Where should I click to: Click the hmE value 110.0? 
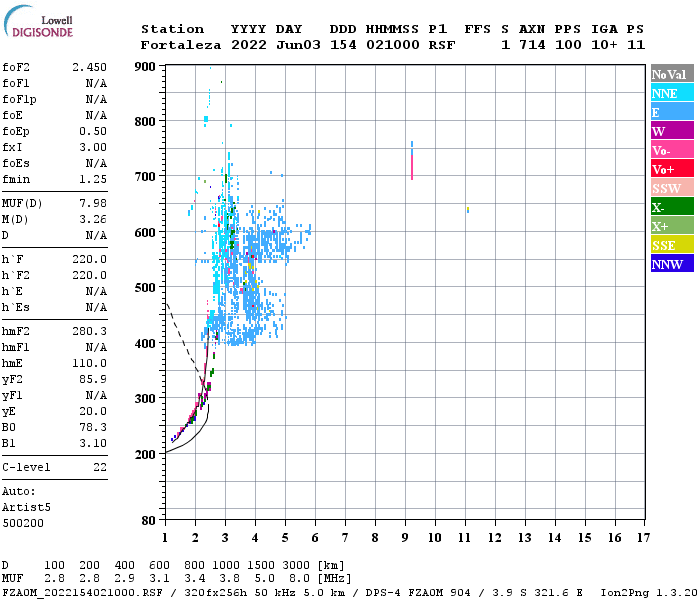[x=89, y=363]
